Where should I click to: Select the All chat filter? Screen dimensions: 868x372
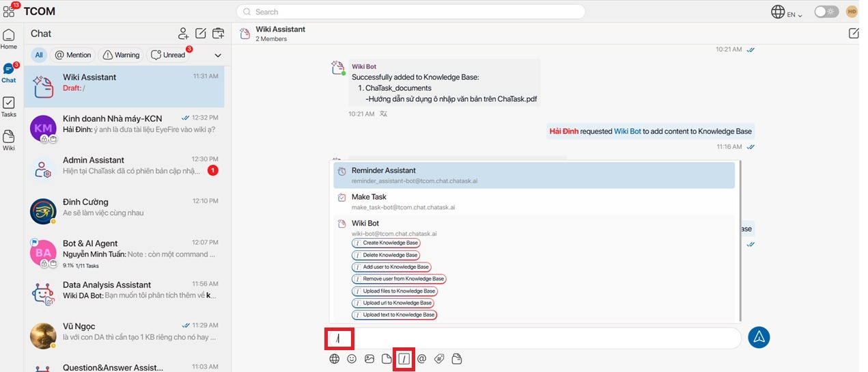click(39, 55)
